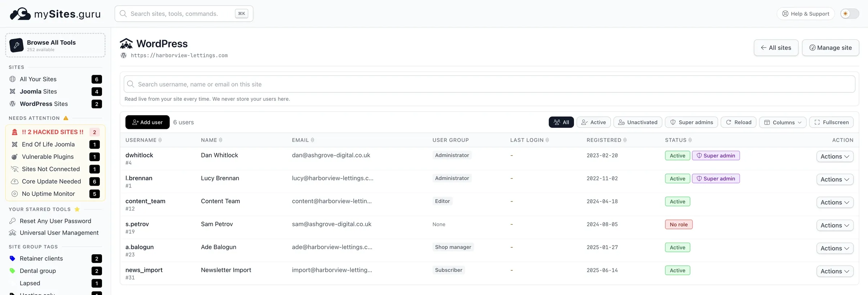Open Actions menu for news_import
868x295 pixels.
pyautogui.click(x=835, y=271)
